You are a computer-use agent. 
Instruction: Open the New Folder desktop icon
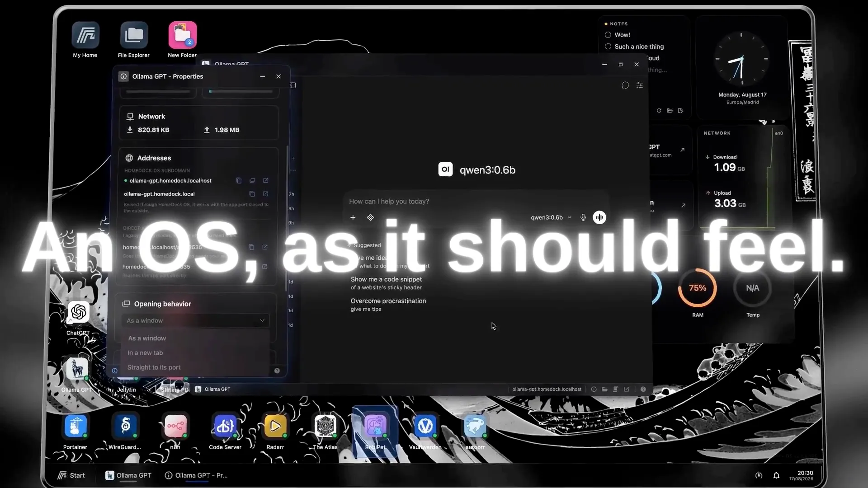coord(183,35)
